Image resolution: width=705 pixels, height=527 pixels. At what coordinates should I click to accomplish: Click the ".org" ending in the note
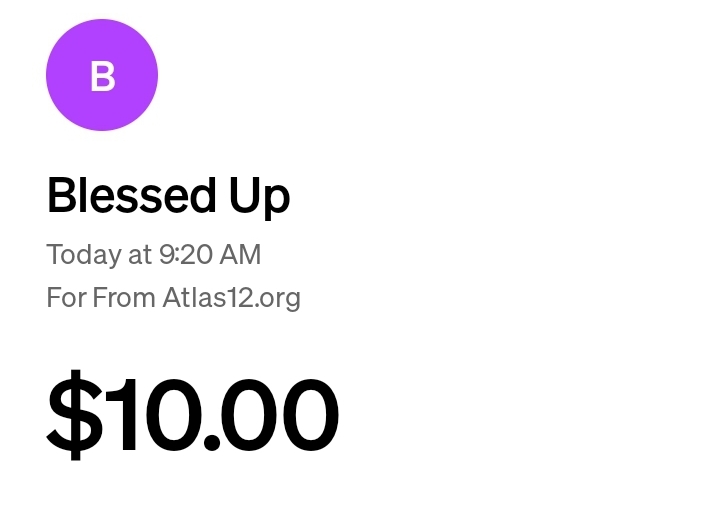(x=279, y=298)
